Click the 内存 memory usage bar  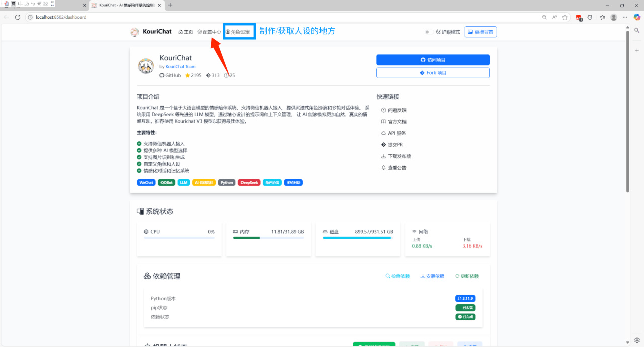pyautogui.click(x=268, y=238)
